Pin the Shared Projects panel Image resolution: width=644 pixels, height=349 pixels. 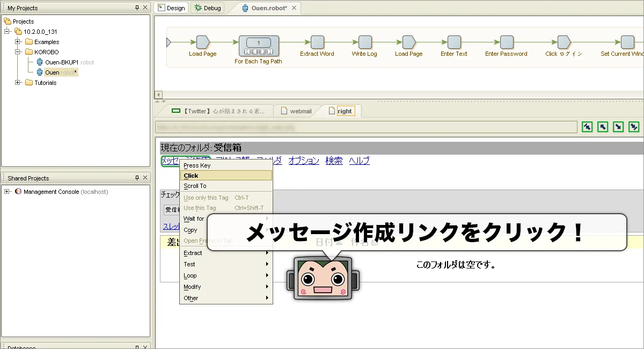[137, 178]
